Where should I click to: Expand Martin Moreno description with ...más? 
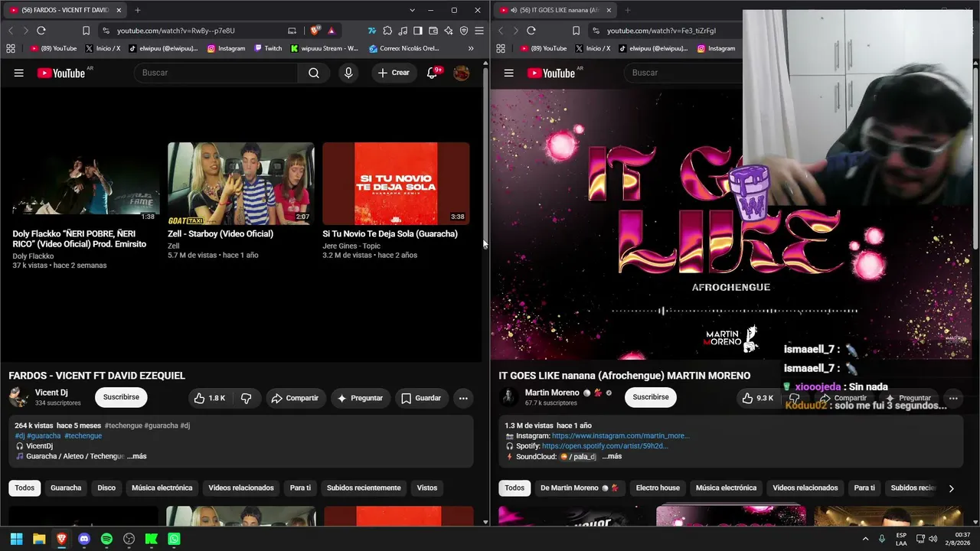tap(612, 456)
